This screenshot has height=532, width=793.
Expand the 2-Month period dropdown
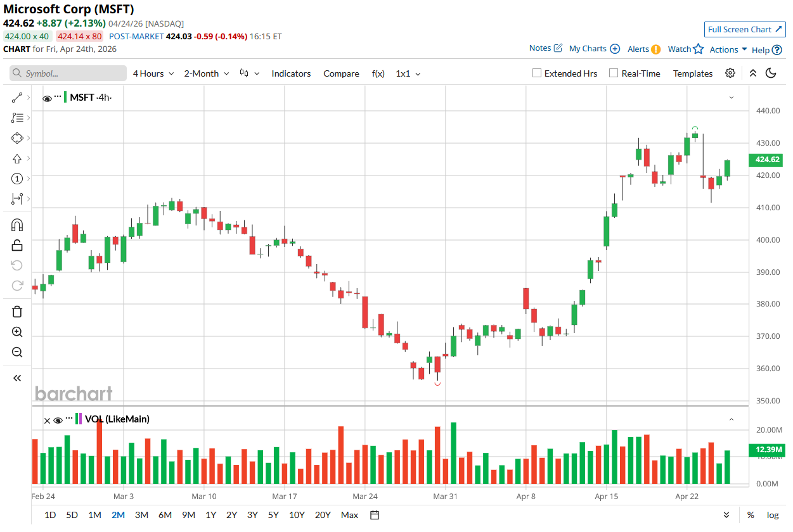tap(206, 73)
